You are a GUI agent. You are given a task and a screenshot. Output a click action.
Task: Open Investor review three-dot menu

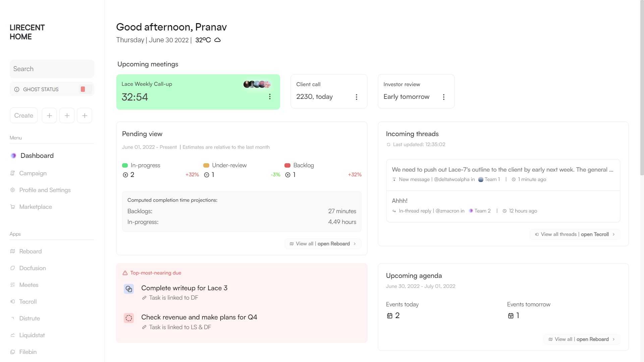444,97
